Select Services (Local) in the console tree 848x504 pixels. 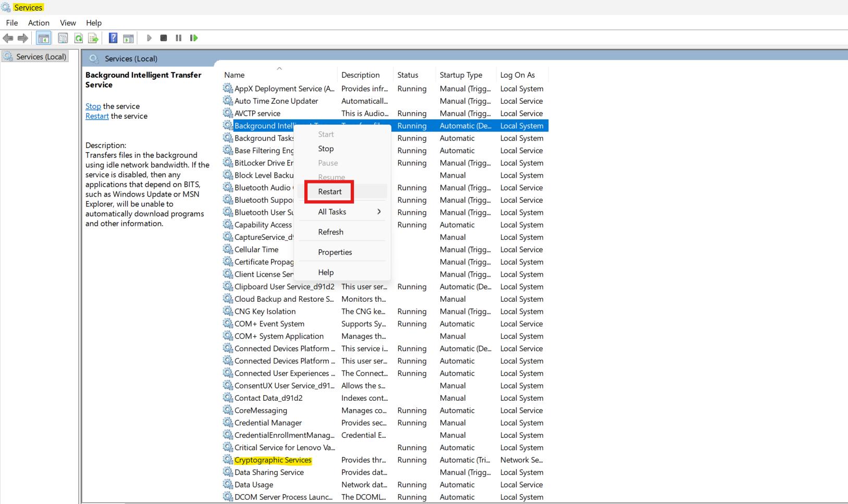(41, 57)
